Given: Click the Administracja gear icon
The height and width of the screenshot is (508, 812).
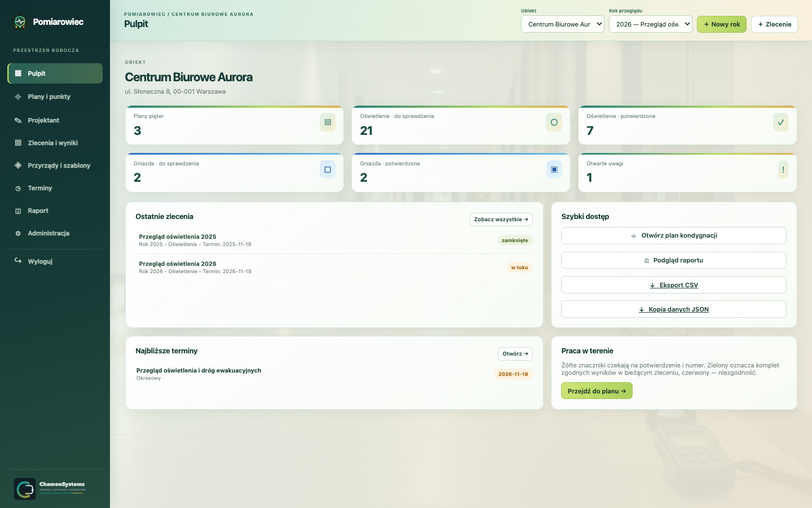Looking at the screenshot, I should [x=18, y=234].
